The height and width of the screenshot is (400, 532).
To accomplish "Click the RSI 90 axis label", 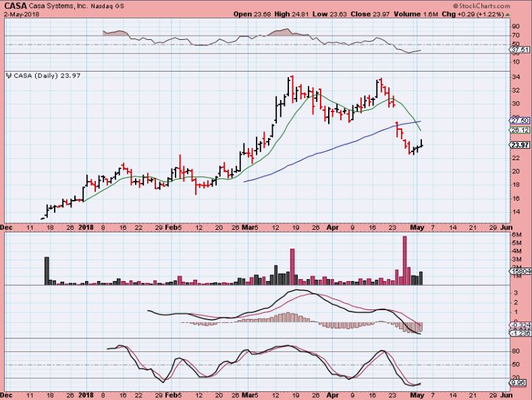I will pyautogui.click(x=516, y=26).
